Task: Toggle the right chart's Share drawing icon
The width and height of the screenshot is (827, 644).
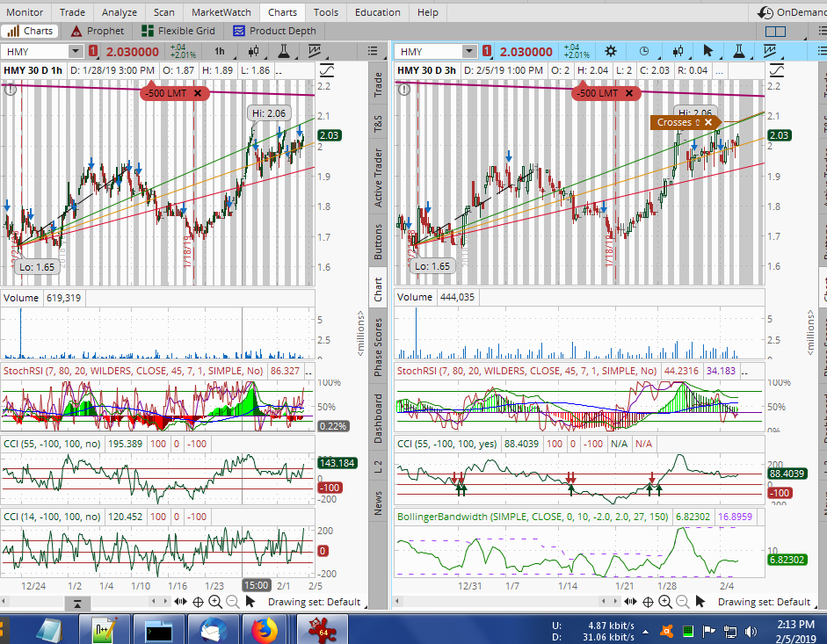Action: click(x=772, y=52)
